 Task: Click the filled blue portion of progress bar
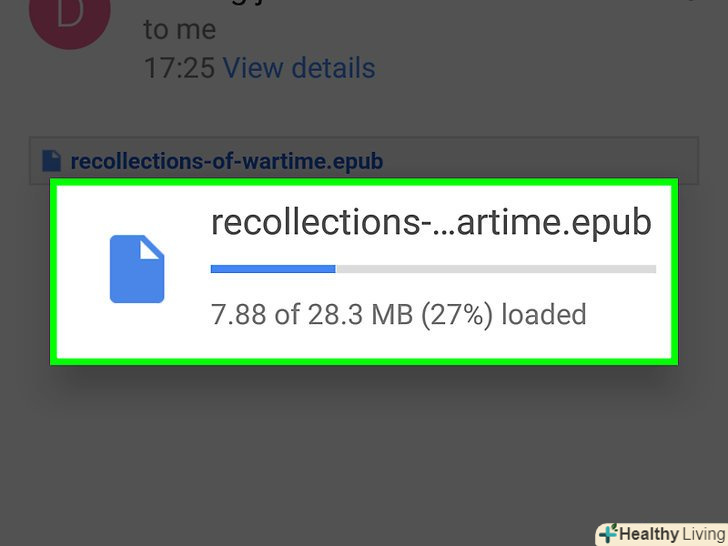click(x=273, y=269)
